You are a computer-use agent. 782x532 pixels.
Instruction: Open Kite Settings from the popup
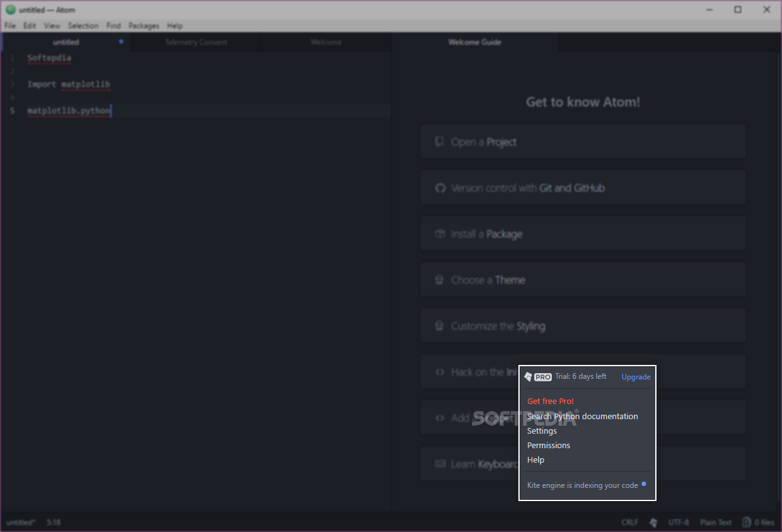click(x=542, y=431)
